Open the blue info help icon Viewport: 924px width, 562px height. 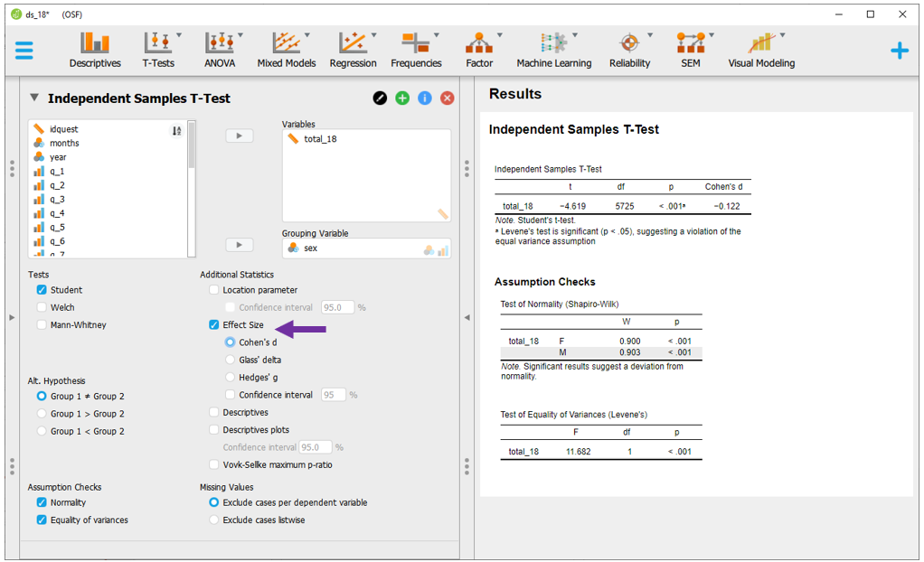tap(425, 98)
